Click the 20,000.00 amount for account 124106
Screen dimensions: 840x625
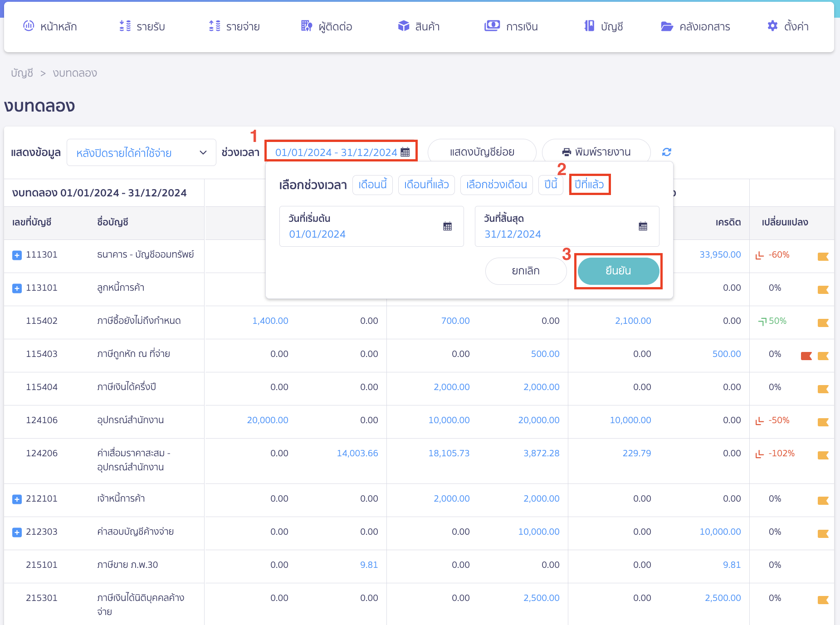click(x=267, y=420)
